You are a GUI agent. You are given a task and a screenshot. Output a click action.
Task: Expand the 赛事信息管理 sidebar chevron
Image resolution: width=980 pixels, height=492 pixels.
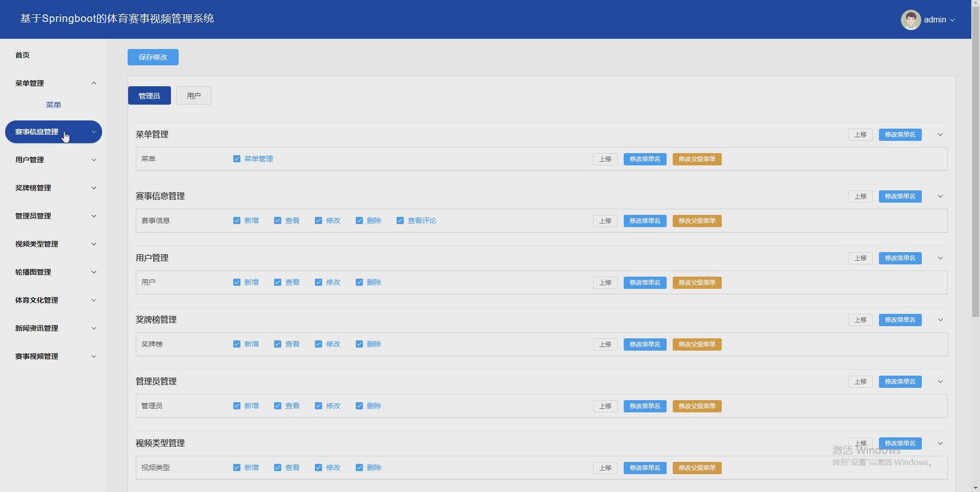pyautogui.click(x=94, y=132)
